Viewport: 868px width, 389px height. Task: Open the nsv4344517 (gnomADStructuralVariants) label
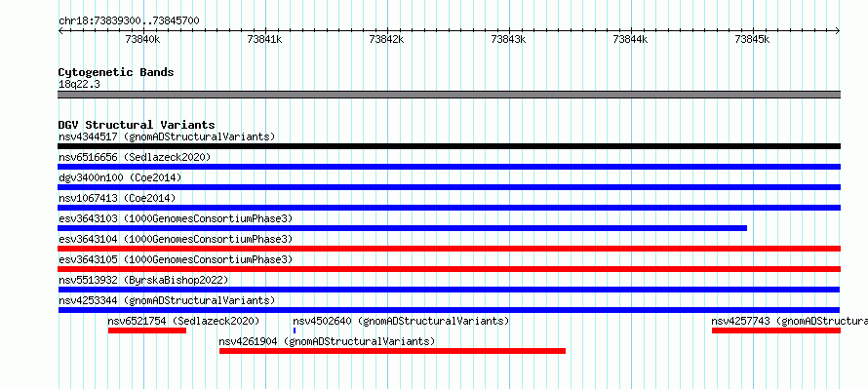pyautogui.click(x=167, y=136)
